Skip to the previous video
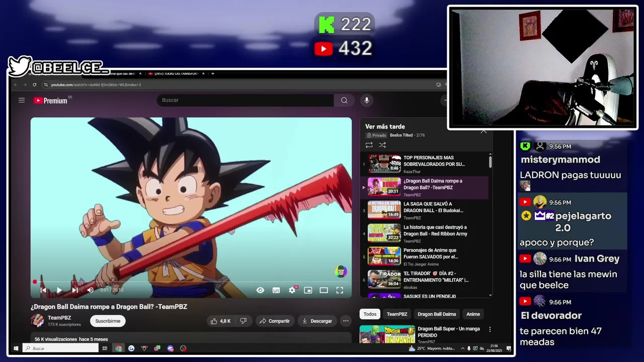 click(43, 290)
